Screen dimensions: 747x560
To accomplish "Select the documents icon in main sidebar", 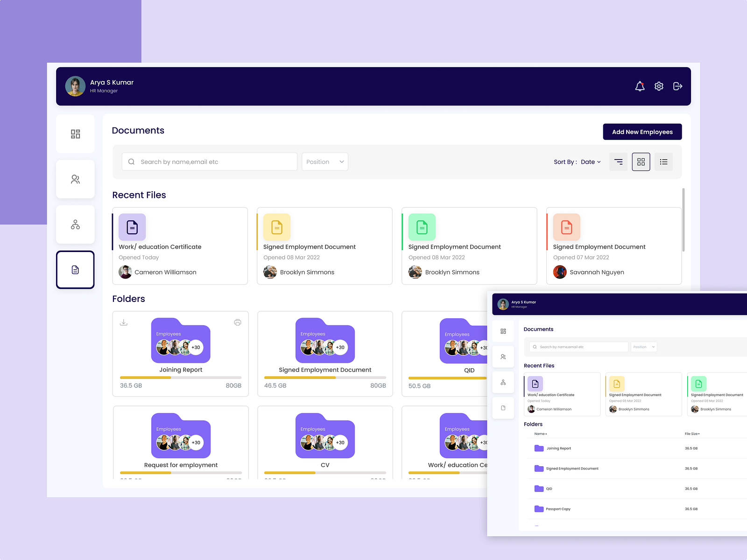I will coord(75,270).
